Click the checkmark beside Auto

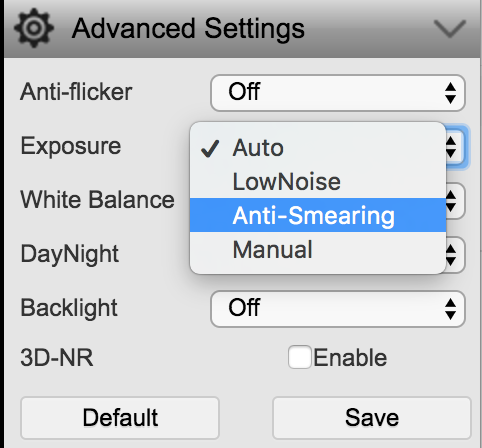[x=210, y=148]
